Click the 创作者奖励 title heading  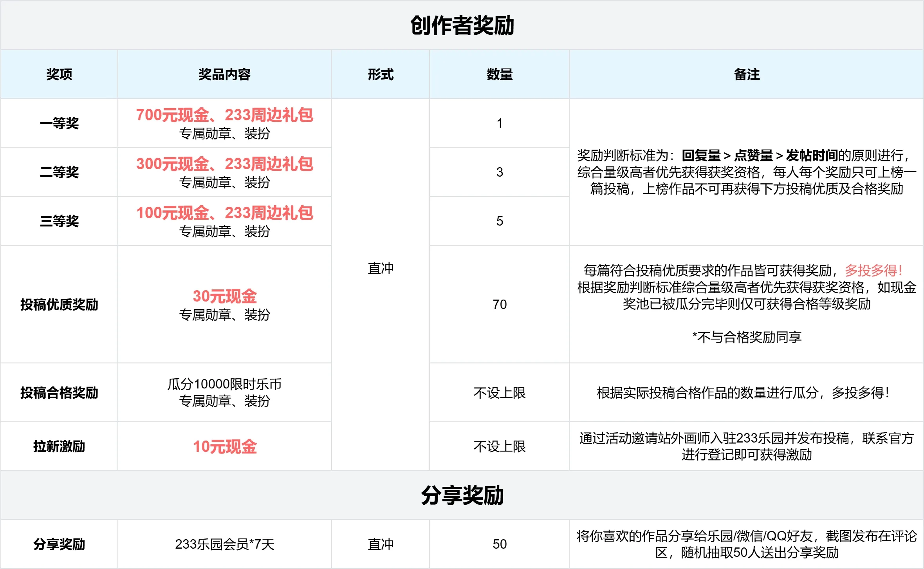click(462, 26)
